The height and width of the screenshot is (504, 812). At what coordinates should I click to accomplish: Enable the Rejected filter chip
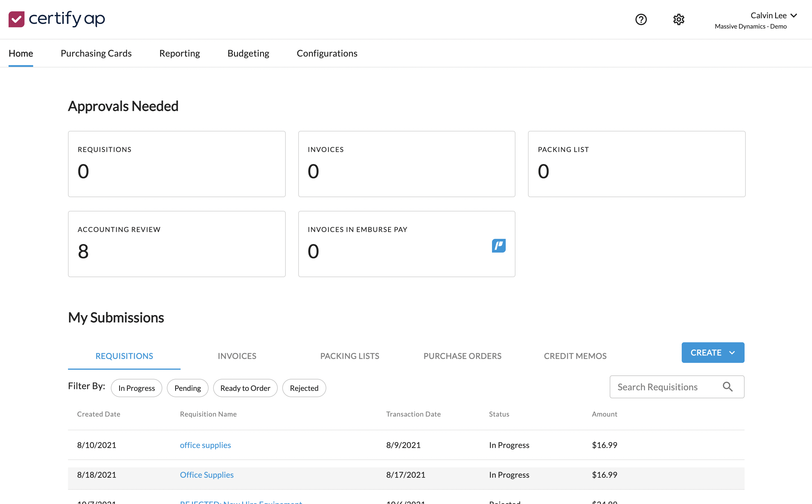[x=304, y=388]
